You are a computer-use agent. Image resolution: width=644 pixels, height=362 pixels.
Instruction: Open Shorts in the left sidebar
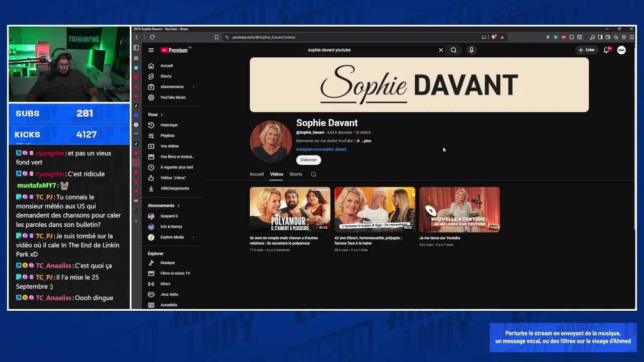pyautogui.click(x=173, y=76)
